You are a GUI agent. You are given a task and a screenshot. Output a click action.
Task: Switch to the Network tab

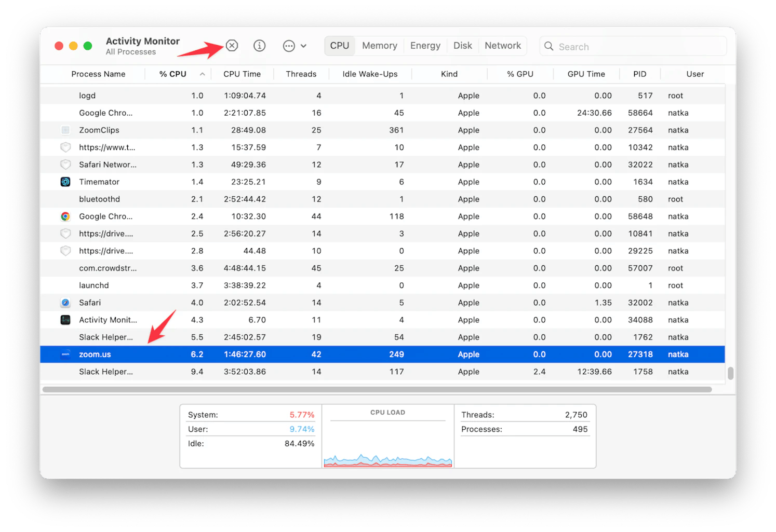pos(503,46)
